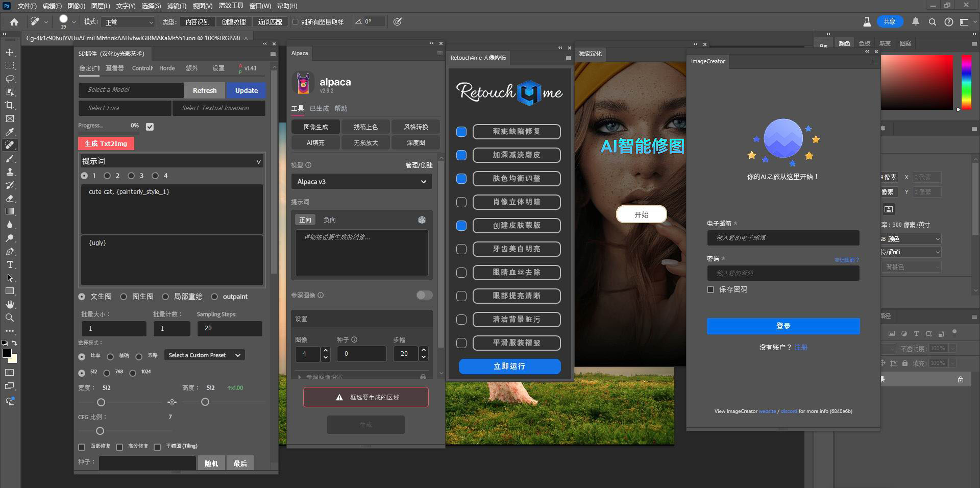This screenshot has height=488, width=980.
Task: Open 滤镜(T) menu
Action: (x=177, y=6)
